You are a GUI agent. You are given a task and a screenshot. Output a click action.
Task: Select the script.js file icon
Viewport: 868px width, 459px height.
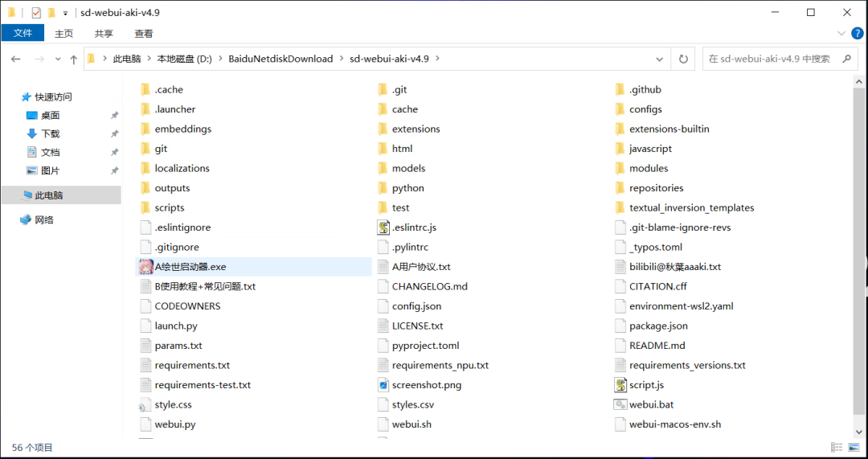click(x=620, y=385)
